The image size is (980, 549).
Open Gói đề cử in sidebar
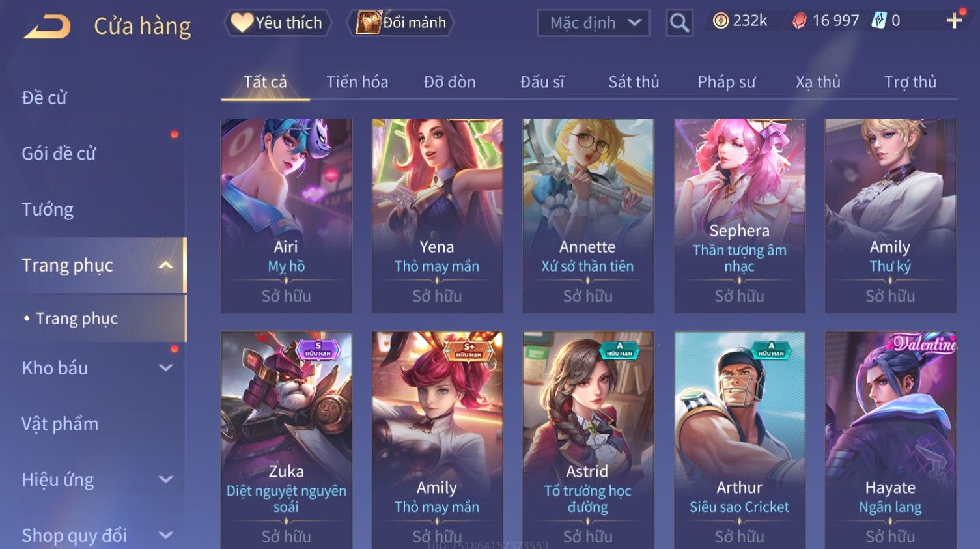(x=59, y=153)
